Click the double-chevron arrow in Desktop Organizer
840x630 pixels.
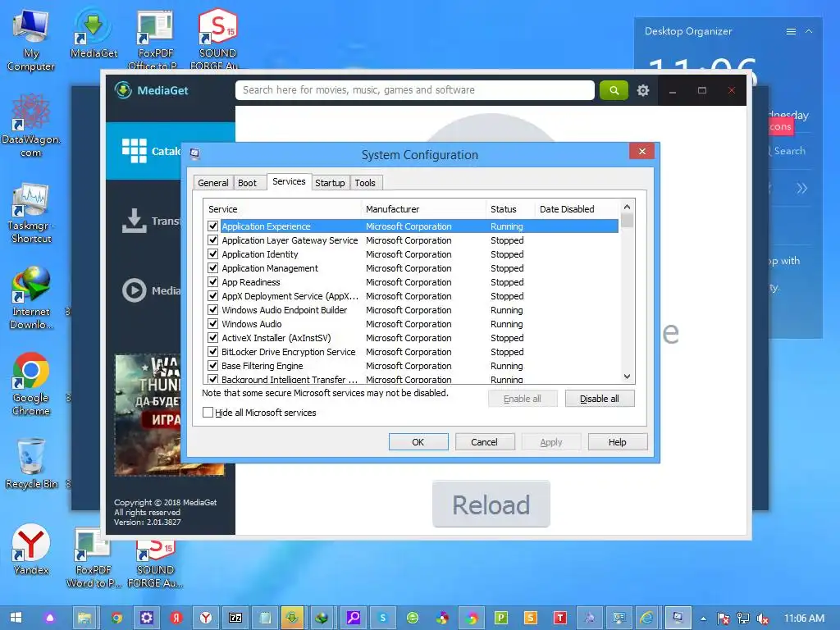(801, 188)
